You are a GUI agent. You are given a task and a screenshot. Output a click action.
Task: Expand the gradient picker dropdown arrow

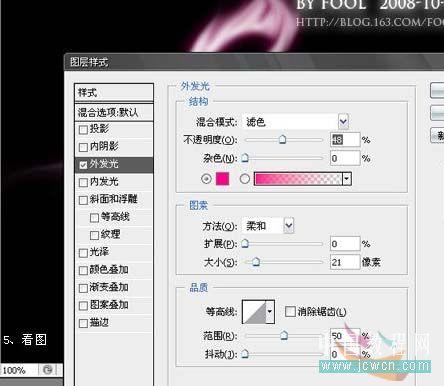[347, 179]
